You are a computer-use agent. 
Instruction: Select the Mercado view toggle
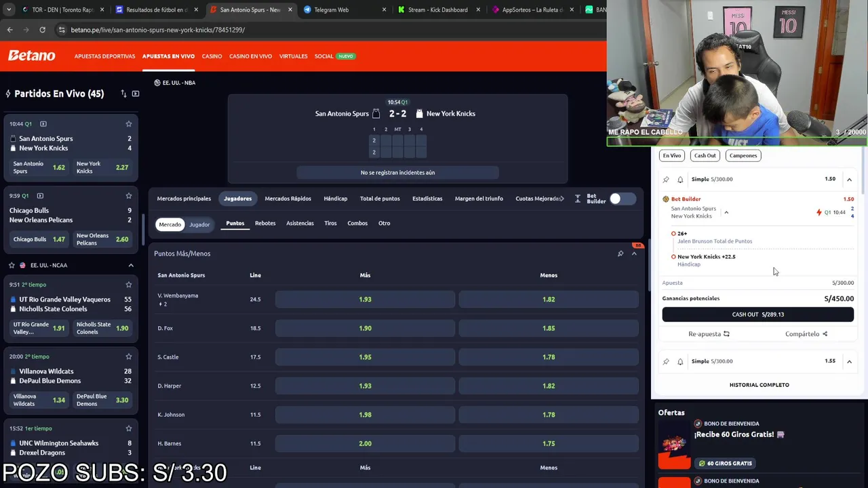170,224
